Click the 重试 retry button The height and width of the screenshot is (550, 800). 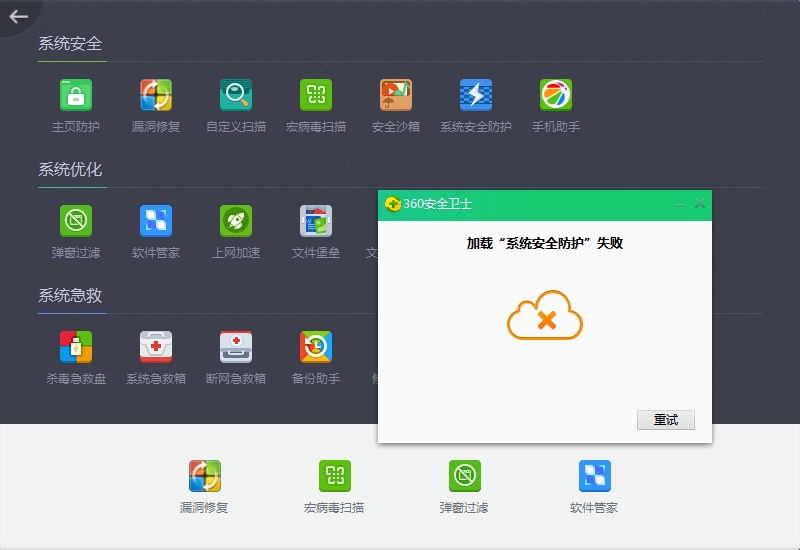tap(666, 420)
